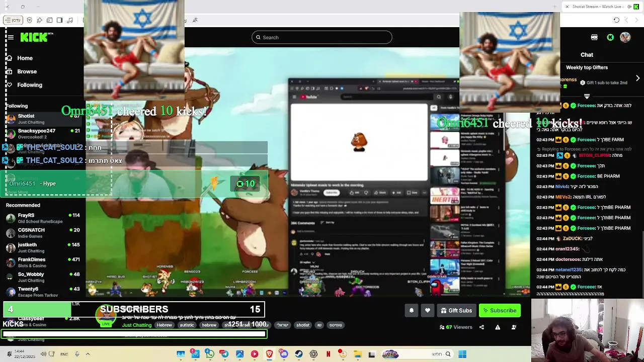Screen dimensions: 644x362
Task: Open the taskbar volume control
Action: 43,354
